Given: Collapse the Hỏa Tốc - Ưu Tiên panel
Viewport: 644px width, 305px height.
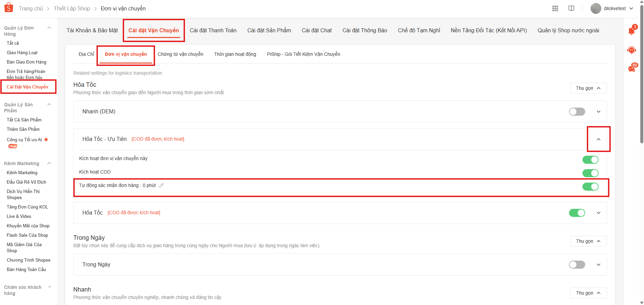Looking at the screenshot, I should [598, 139].
